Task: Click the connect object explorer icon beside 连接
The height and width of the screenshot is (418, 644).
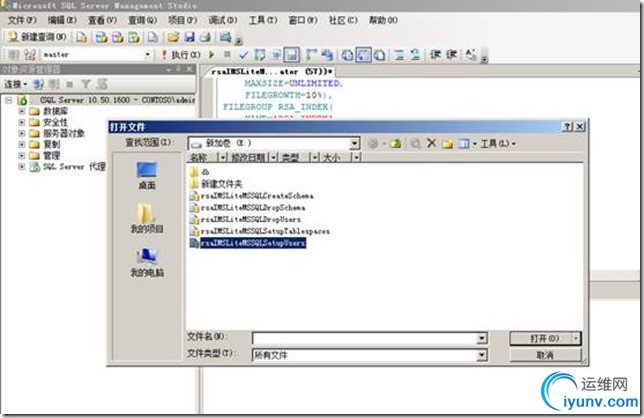Action: click(38, 84)
